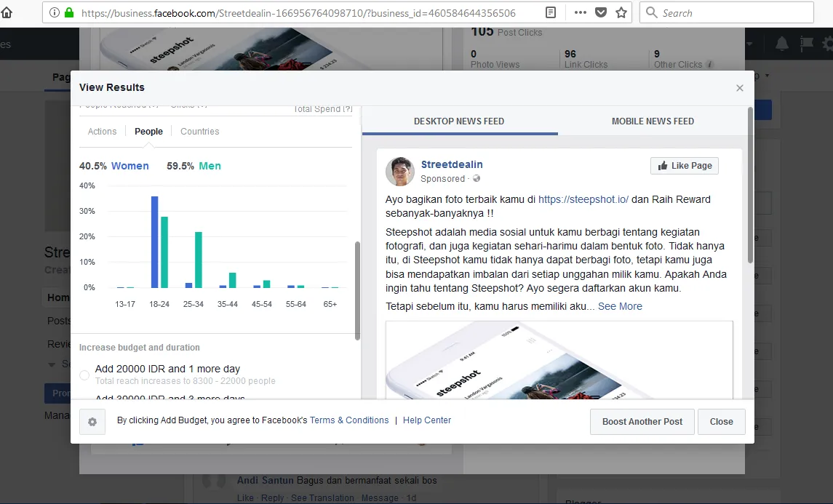The width and height of the screenshot is (833, 504).
Task: Select the People tab
Action: [x=148, y=131]
